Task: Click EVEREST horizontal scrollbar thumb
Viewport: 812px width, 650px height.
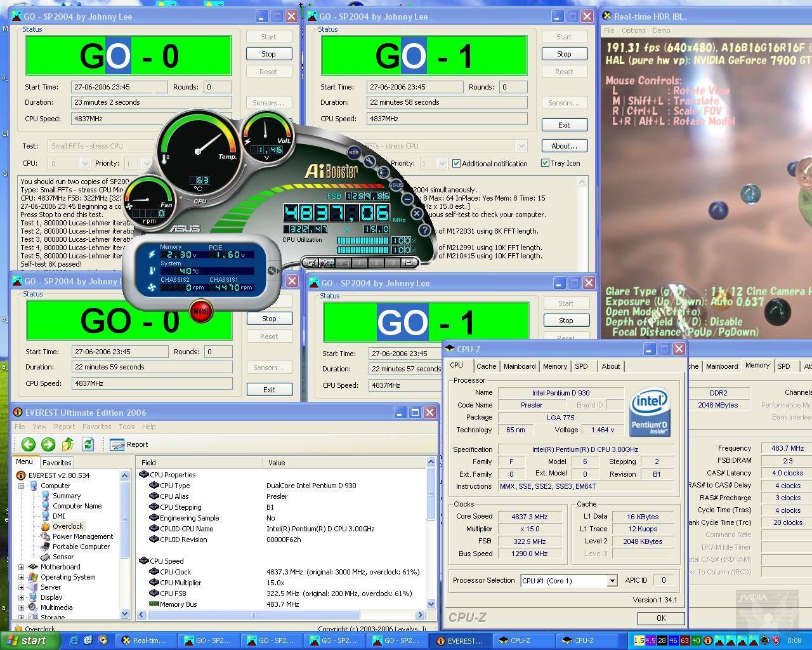Action: (254, 614)
